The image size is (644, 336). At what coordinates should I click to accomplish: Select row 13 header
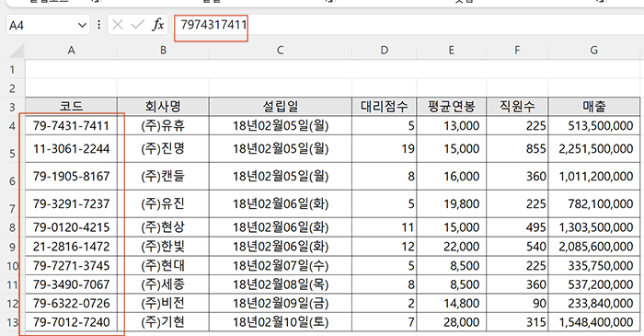pyautogui.click(x=12, y=322)
